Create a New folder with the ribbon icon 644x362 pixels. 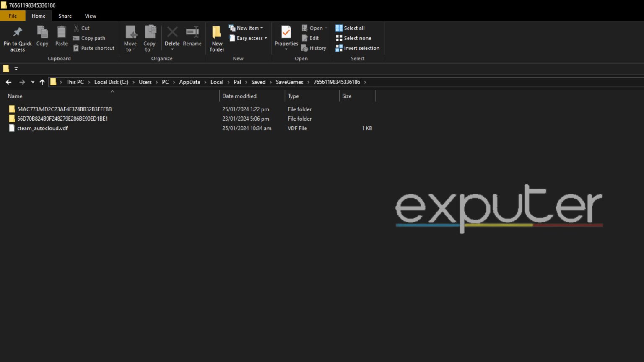[x=216, y=38]
